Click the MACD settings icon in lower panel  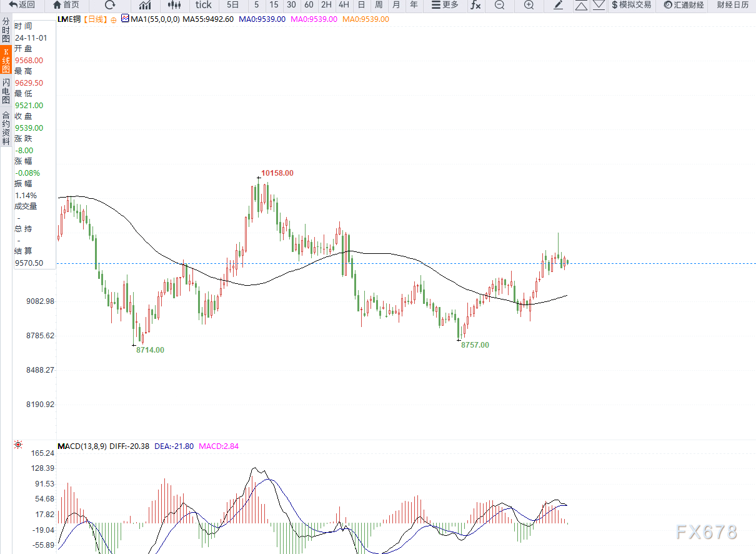[18, 445]
